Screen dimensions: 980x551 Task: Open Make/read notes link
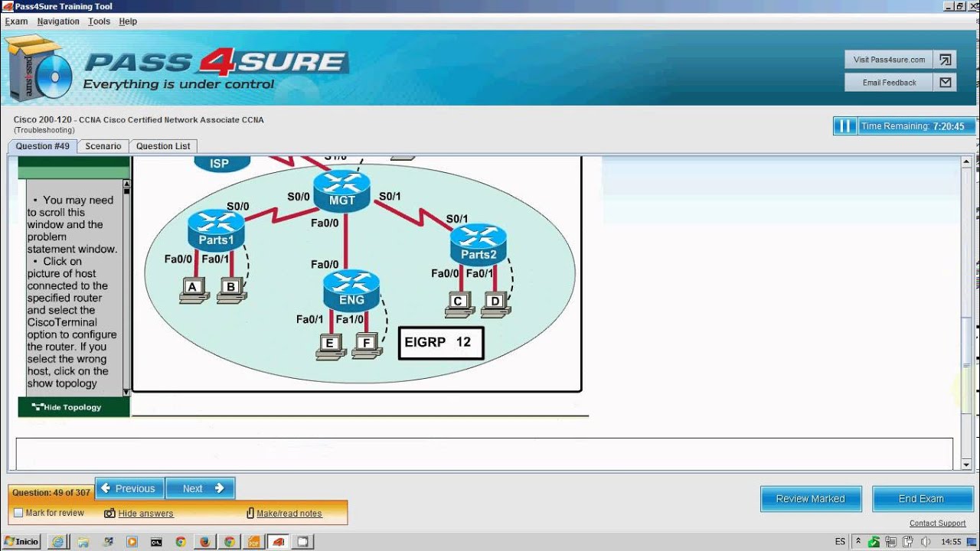289,514
